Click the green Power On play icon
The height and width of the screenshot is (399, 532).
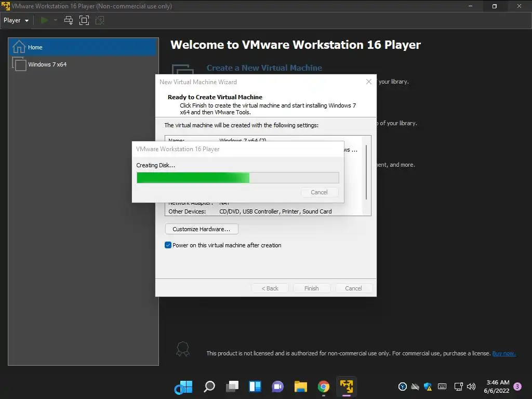click(x=44, y=20)
